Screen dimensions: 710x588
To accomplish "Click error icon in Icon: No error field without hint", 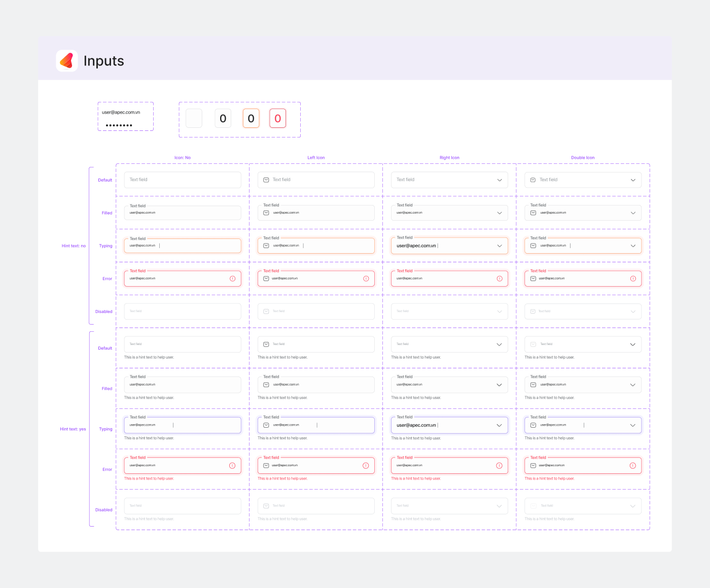I will click(x=232, y=279).
